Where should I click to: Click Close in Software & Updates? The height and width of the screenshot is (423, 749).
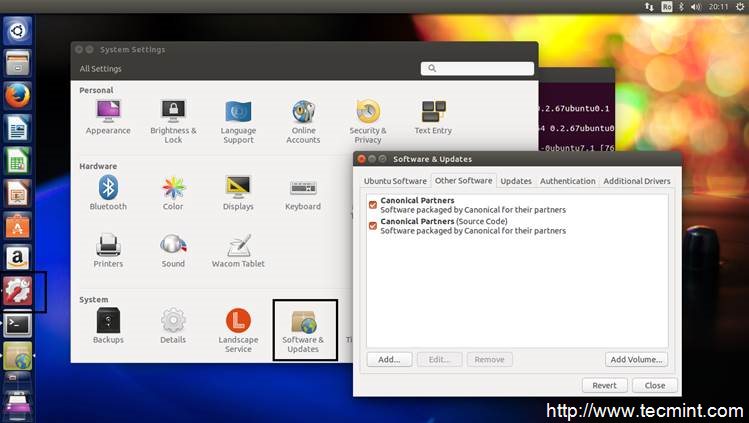(x=654, y=385)
